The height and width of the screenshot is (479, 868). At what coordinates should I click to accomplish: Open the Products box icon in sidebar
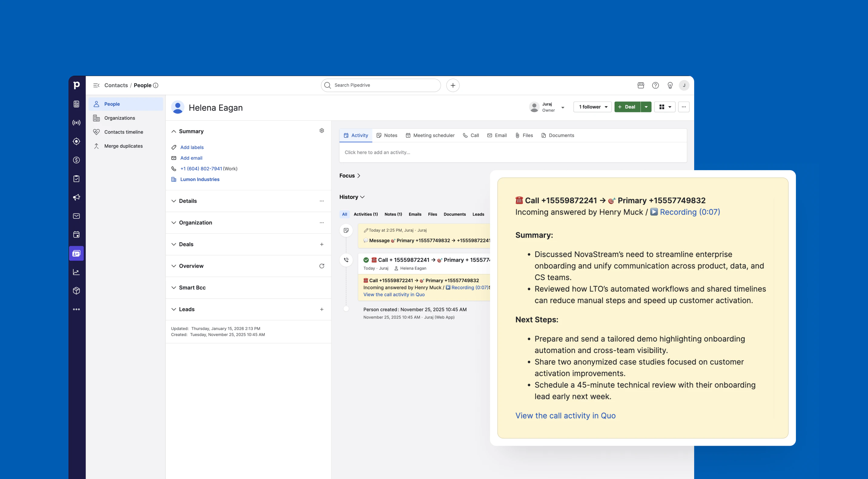pyautogui.click(x=77, y=290)
